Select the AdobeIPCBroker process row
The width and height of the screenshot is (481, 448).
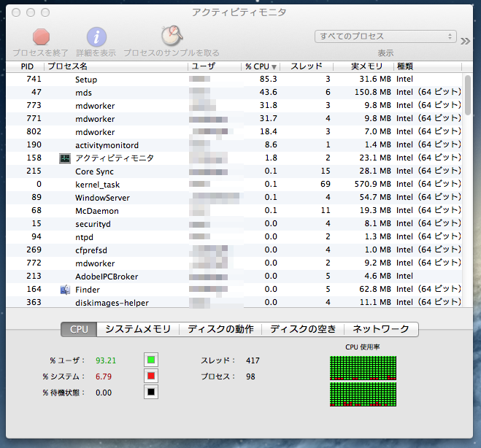tap(234, 277)
